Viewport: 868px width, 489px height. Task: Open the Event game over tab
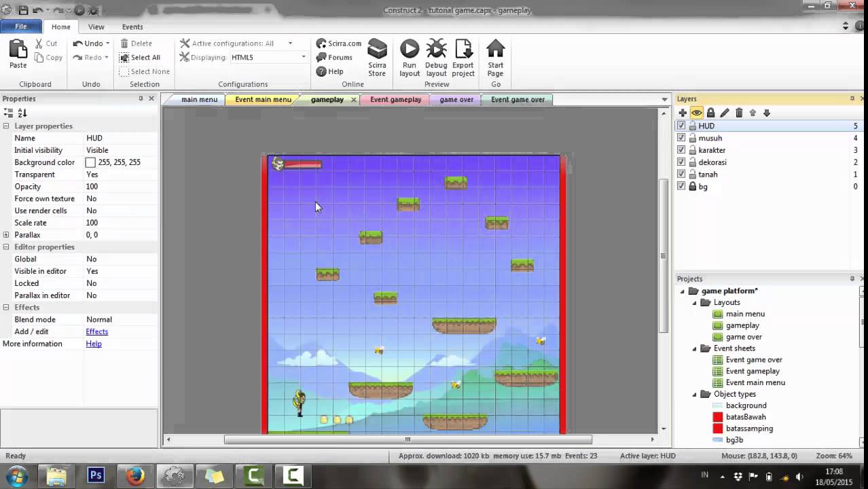(x=518, y=100)
